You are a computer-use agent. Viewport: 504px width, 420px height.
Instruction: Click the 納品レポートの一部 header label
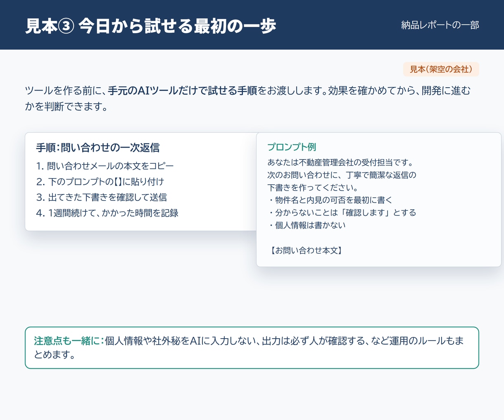pyautogui.click(x=440, y=25)
